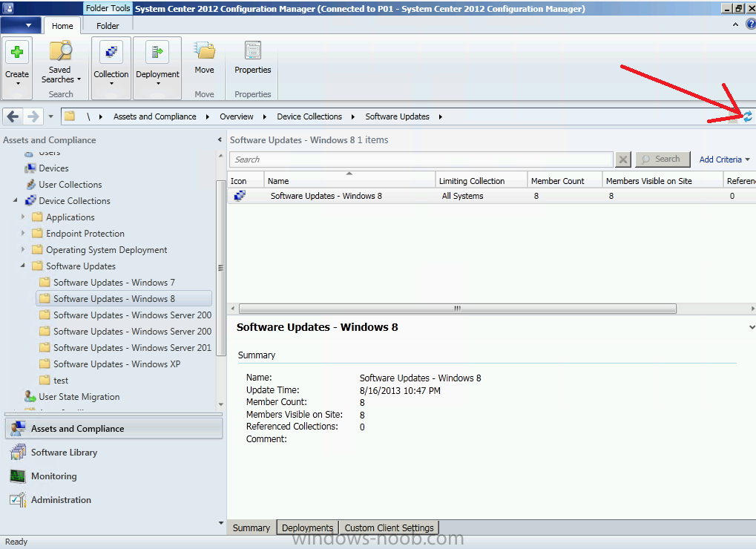Viewport: 756px width, 549px height.
Task: Click Overview in the breadcrumb
Action: point(236,116)
